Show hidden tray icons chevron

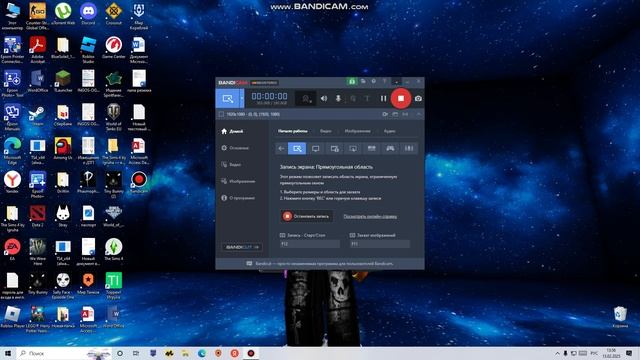point(557,353)
